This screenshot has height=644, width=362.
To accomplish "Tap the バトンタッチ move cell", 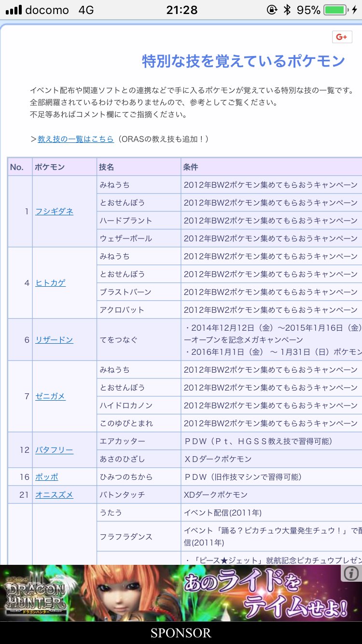I will click(139, 495).
